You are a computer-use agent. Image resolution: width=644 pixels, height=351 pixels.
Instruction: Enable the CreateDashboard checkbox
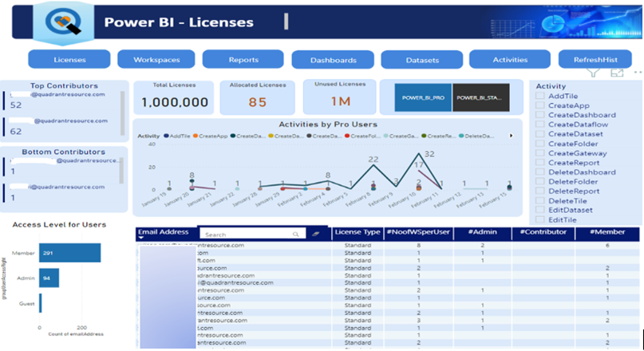(x=540, y=115)
